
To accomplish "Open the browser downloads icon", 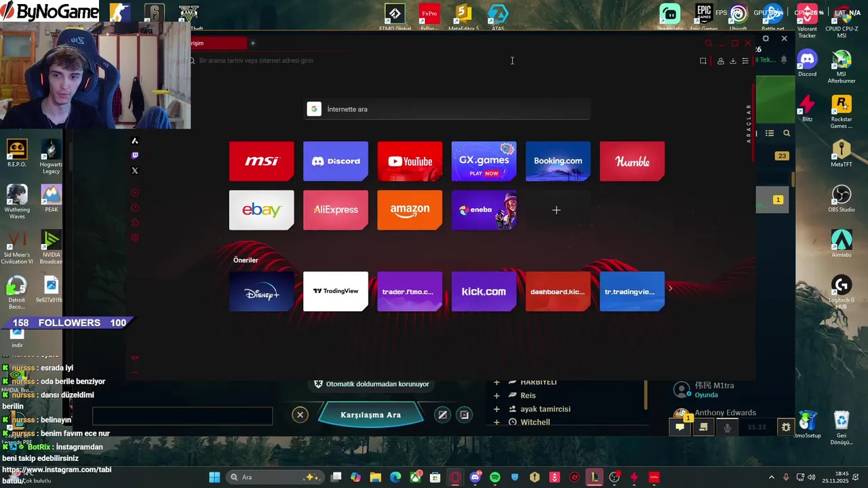I will [733, 61].
